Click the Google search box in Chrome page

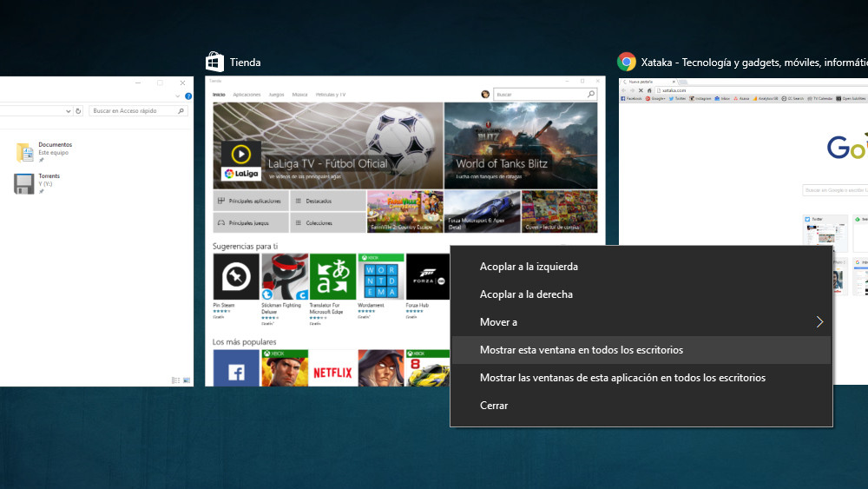coord(835,190)
